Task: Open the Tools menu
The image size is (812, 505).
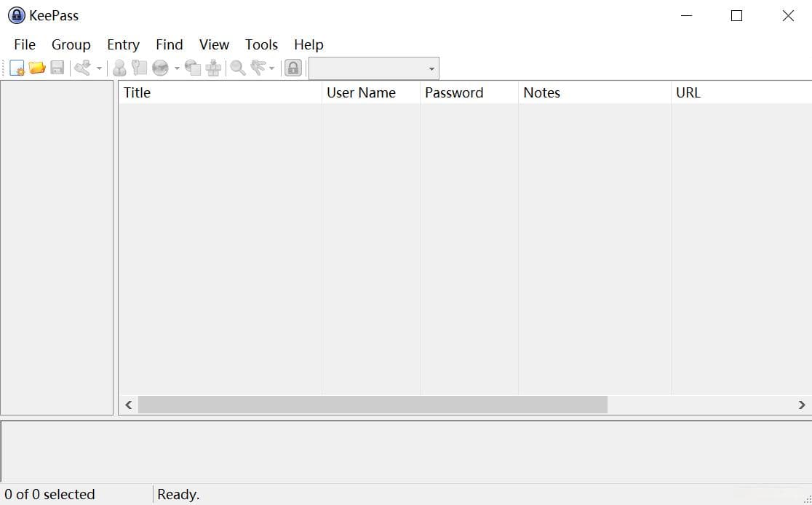Action: point(261,44)
